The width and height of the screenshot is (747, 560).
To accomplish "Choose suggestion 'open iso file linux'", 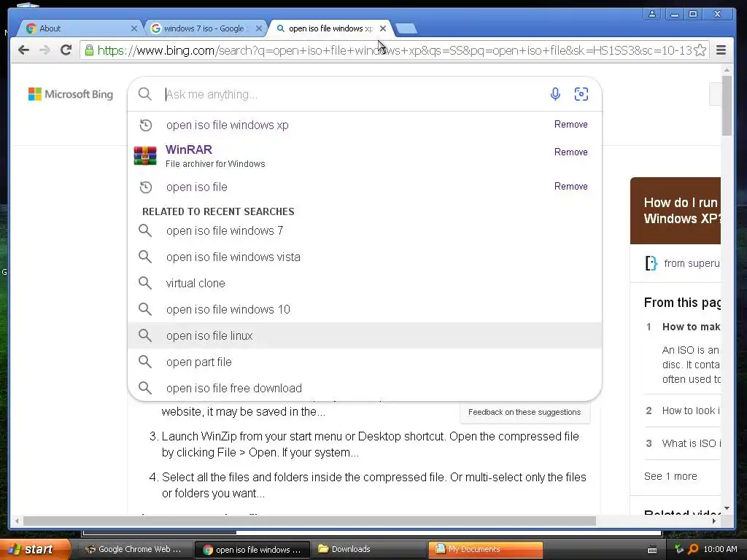I will pyautogui.click(x=365, y=335).
